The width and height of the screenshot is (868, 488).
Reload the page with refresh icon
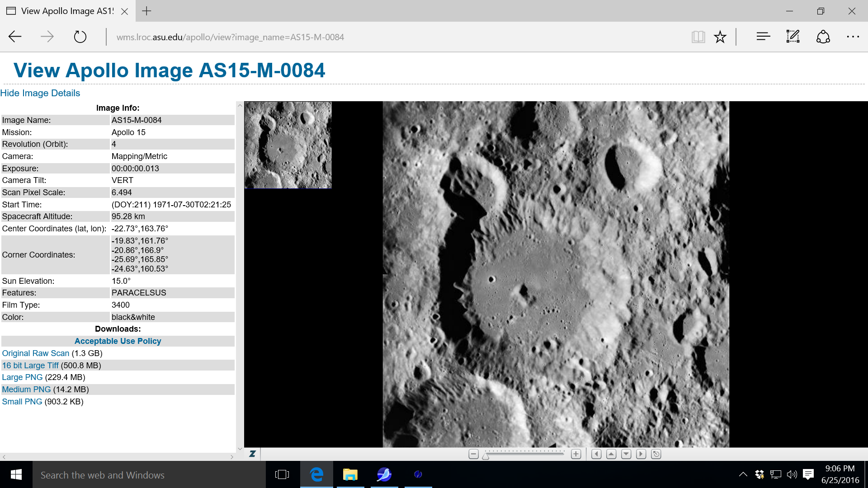coord(80,37)
